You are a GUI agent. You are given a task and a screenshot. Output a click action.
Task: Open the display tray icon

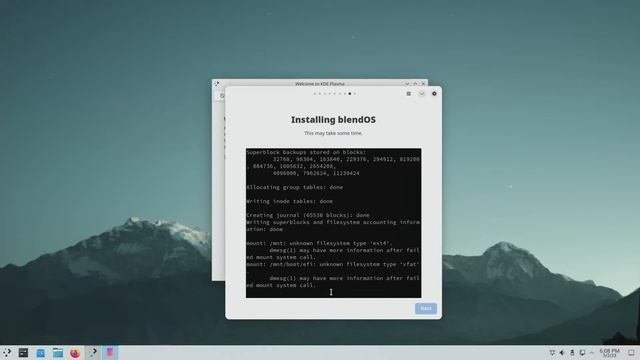pos(582,353)
